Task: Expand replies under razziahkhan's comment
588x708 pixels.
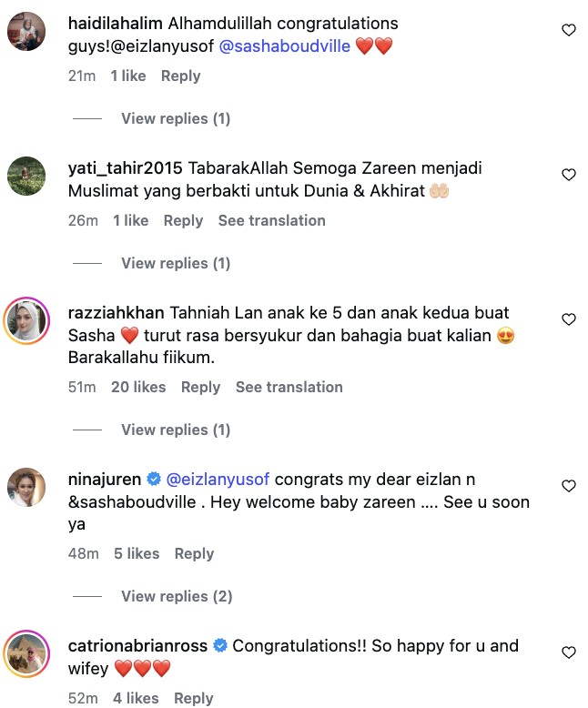Action: 176,430
